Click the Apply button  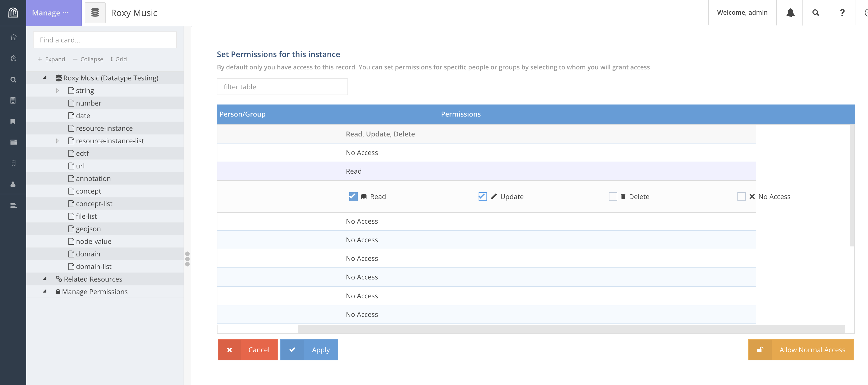click(x=320, y=350)
